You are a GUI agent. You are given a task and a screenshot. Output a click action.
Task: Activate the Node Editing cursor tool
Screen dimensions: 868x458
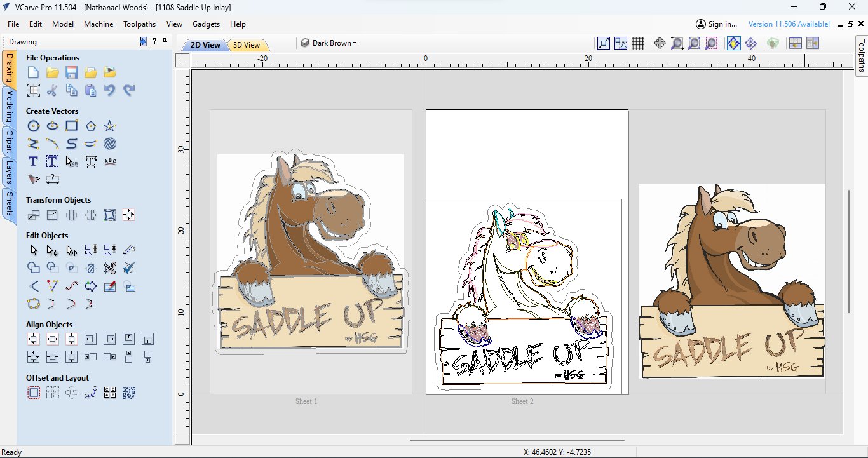[53, 250]
